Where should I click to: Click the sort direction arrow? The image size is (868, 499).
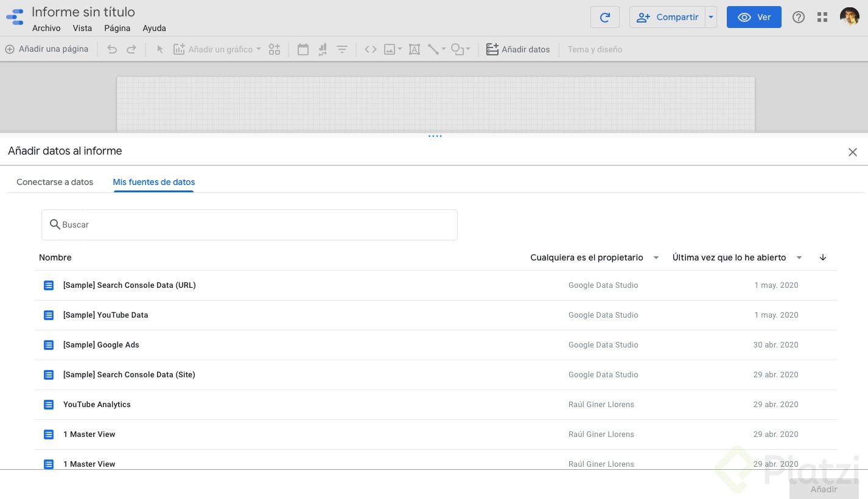pyautogui.click(x=823, y=257)
